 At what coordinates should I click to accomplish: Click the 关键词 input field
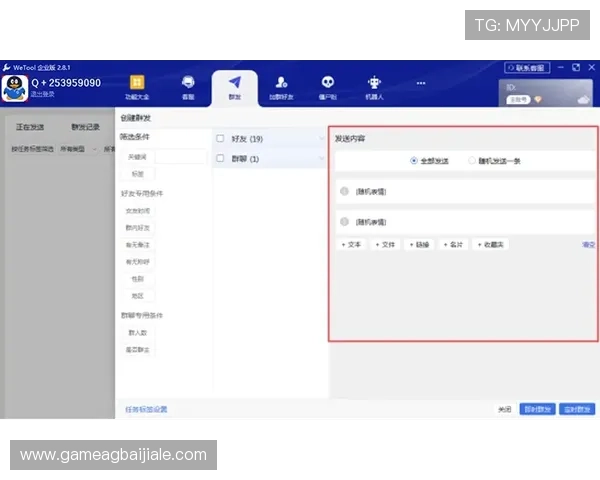(181, 157)
